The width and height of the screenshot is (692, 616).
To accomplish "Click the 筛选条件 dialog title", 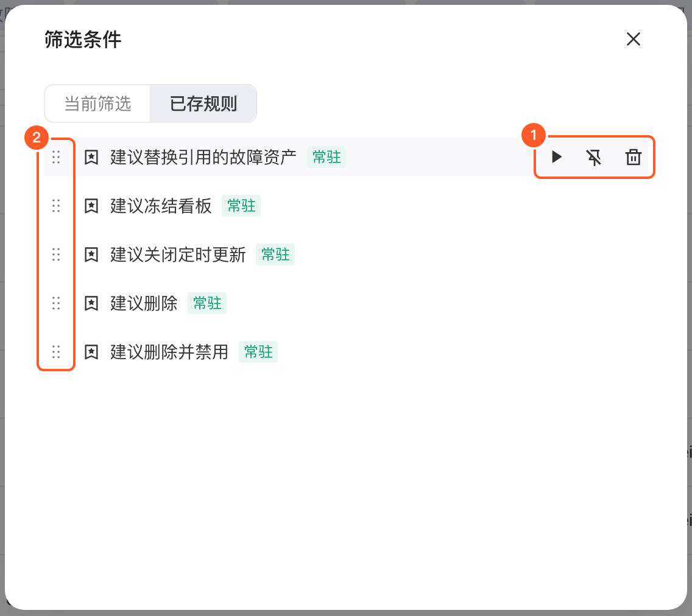I will pos(83,40).
